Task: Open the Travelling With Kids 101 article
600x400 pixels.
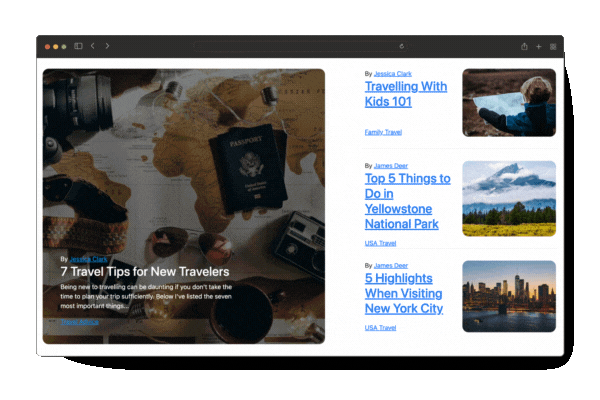Action: coord(405,93)
